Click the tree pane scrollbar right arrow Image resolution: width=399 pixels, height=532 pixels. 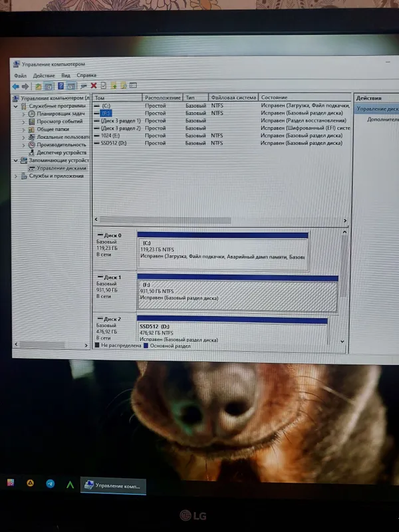[86, 345]
